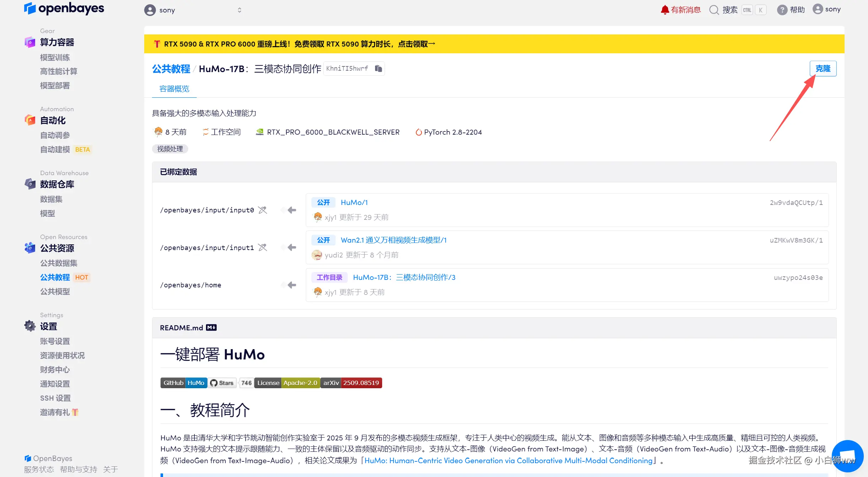Image resolution: width=868 pixels, height=477 pixels.
Task: Open the chat support bubble
Action: tap(847, 456)
